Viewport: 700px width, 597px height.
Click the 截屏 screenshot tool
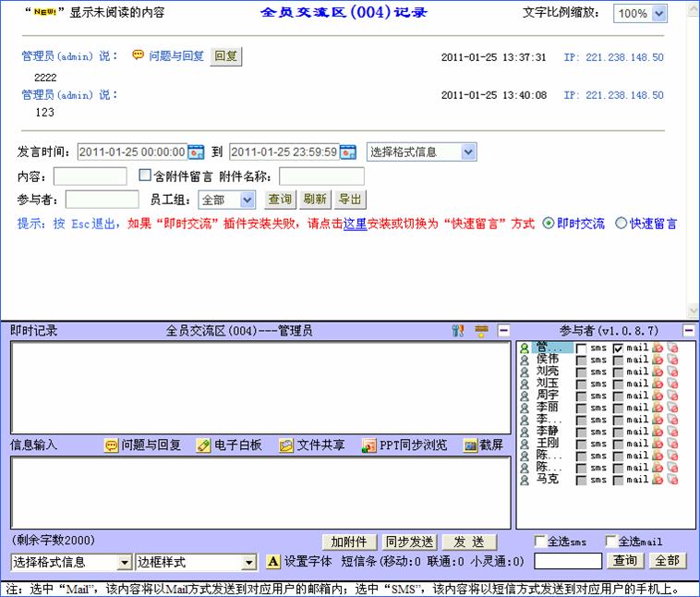click(470, 445)
